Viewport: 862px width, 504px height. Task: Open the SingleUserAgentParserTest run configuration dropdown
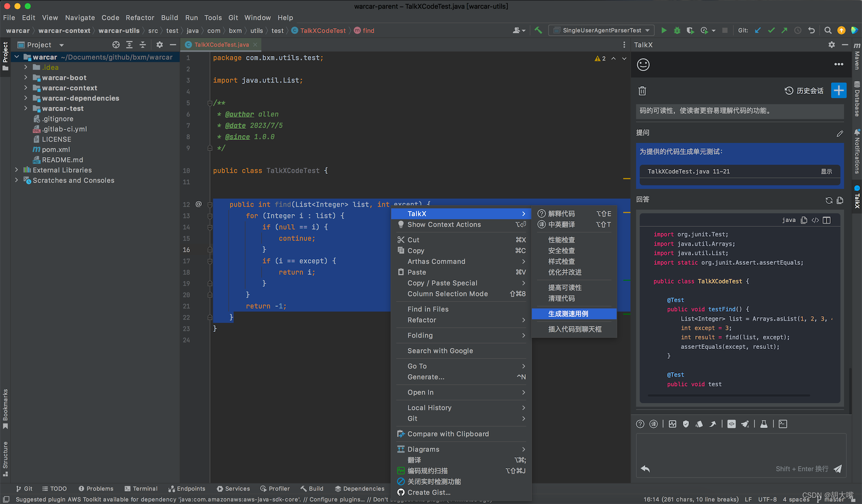pos(602,30)
